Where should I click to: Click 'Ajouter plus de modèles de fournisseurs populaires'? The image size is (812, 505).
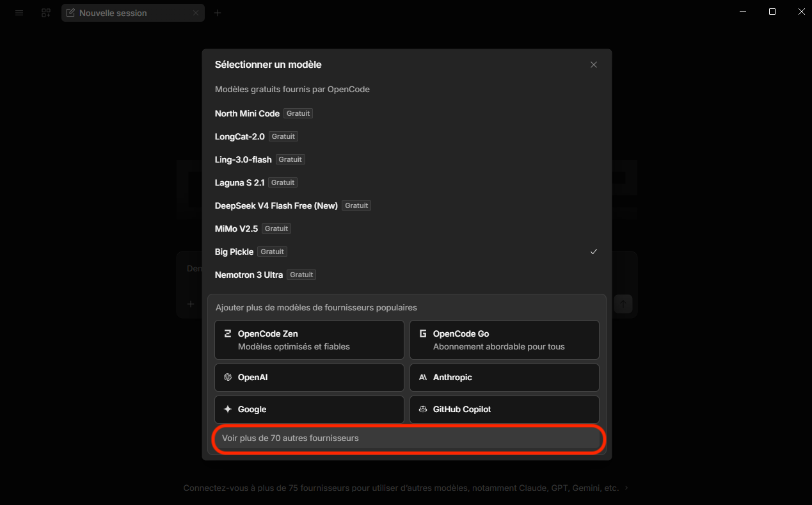click(316, 308)
